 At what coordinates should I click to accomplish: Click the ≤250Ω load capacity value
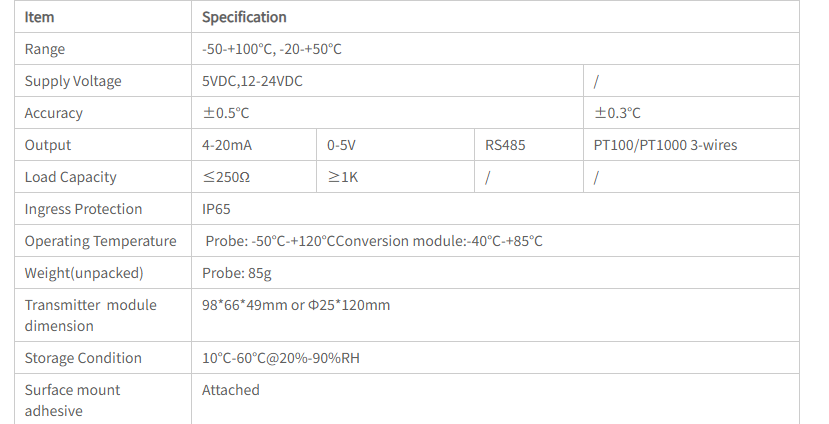click(226, 177)
